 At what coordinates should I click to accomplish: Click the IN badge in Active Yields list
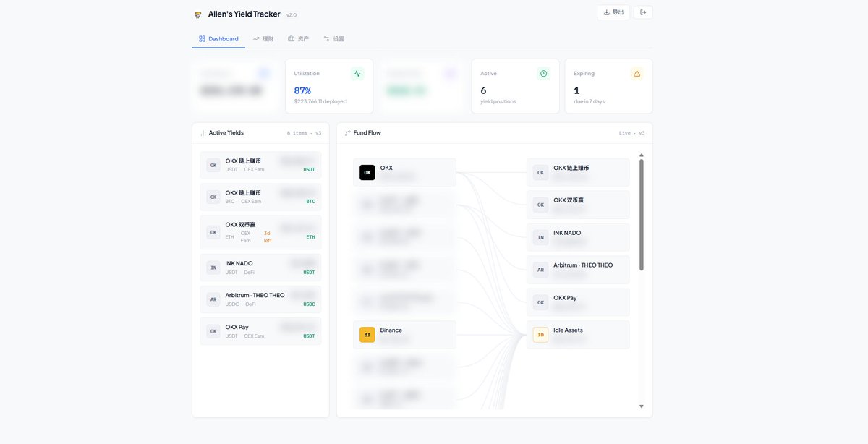[213, 268]
